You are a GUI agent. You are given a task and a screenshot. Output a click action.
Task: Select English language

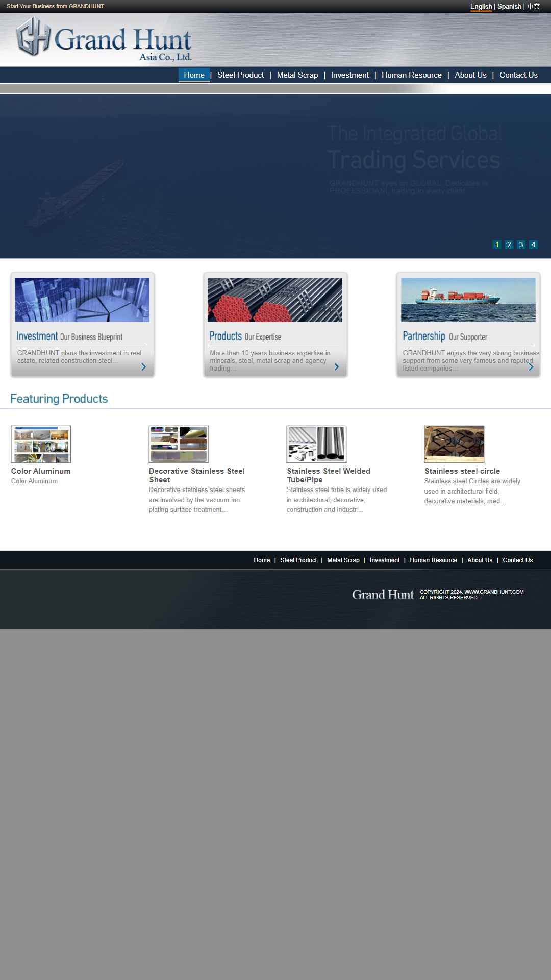(481, 6)
